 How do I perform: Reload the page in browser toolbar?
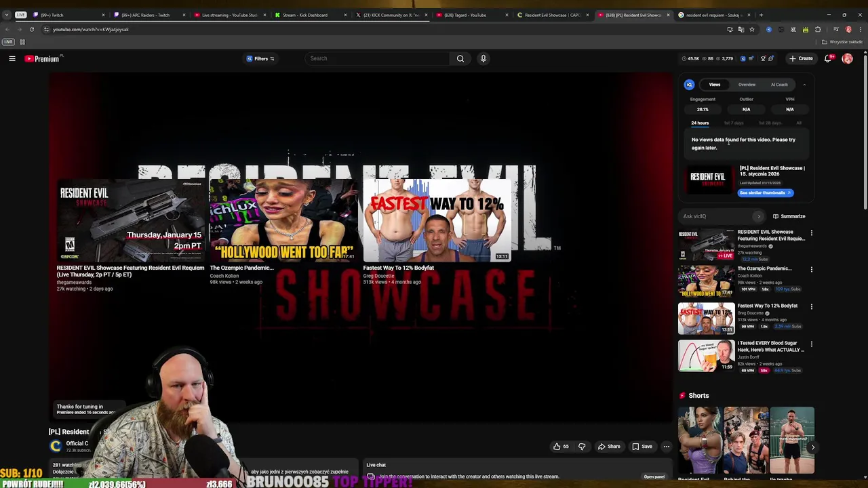click(x=31, y=29)
